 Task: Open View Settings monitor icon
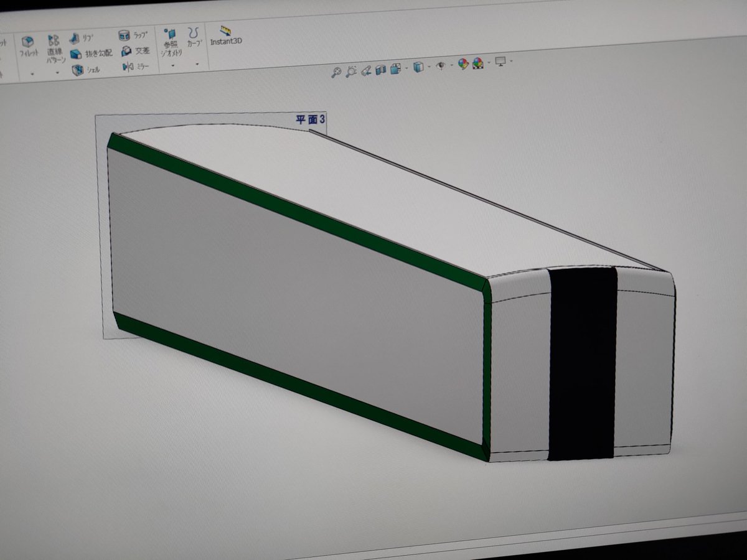(500, 61)
